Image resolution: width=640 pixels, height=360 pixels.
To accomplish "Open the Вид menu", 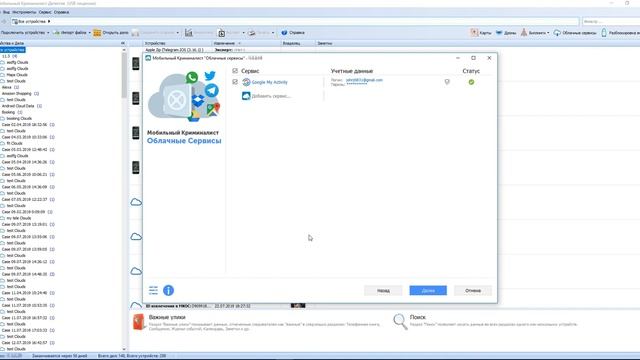I will tap(6, 12).
